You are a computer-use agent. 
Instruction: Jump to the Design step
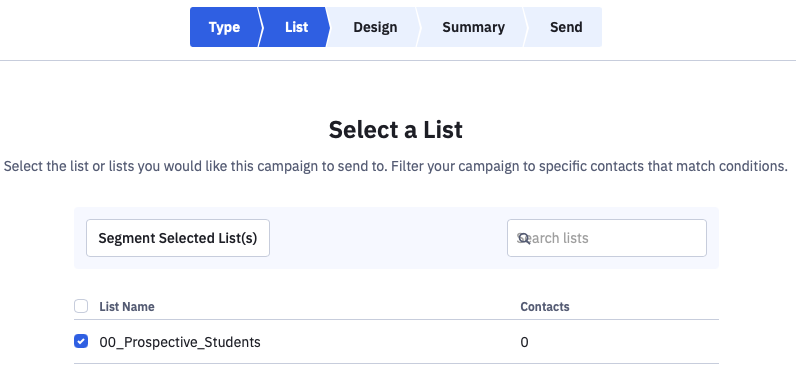pos(375,27)
